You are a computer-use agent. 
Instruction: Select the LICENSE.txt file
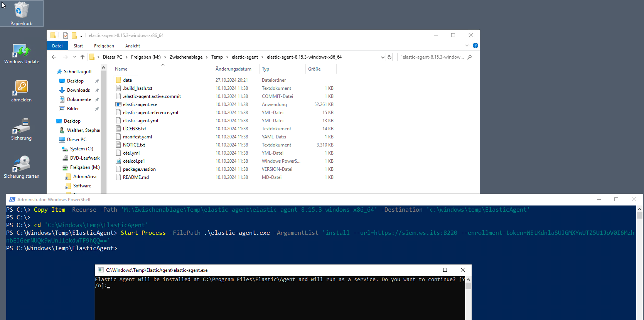coord(134,129)
